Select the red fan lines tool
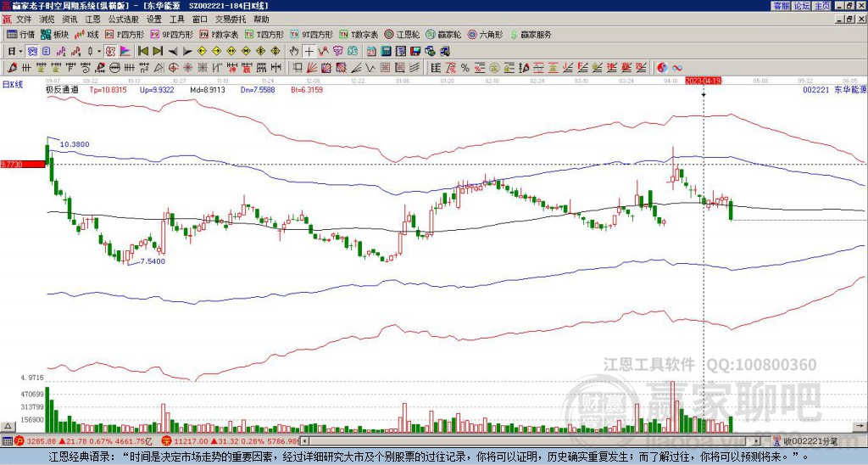This screenshot has height=465, width=868. (312, 68)
